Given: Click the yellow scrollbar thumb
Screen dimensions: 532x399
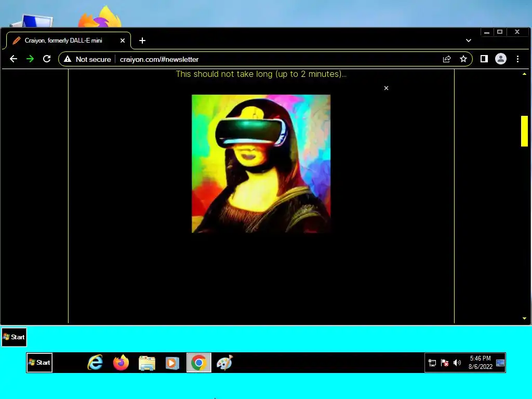Looking at the screenshot, I should pyautogui.click(x=525, y=131).
